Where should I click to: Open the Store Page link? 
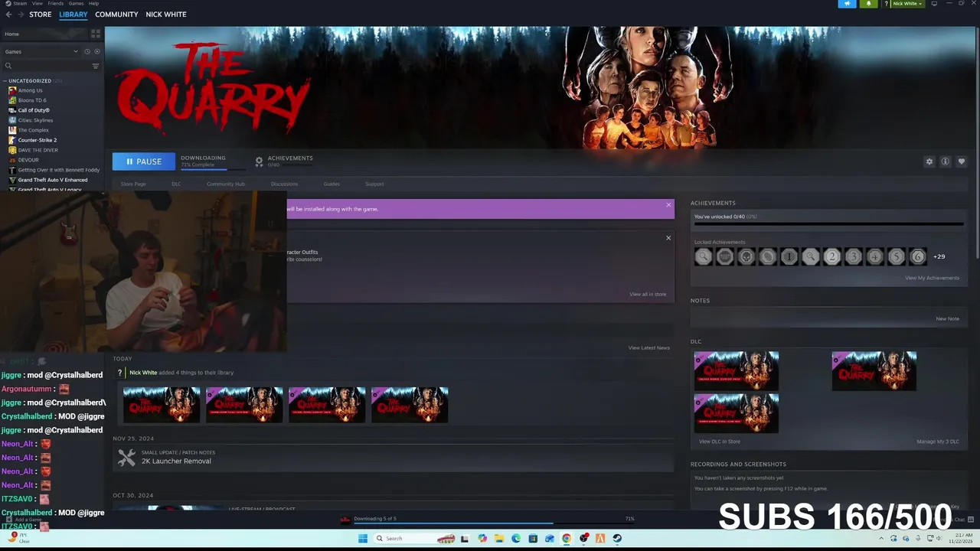click(x=133, y=184)
